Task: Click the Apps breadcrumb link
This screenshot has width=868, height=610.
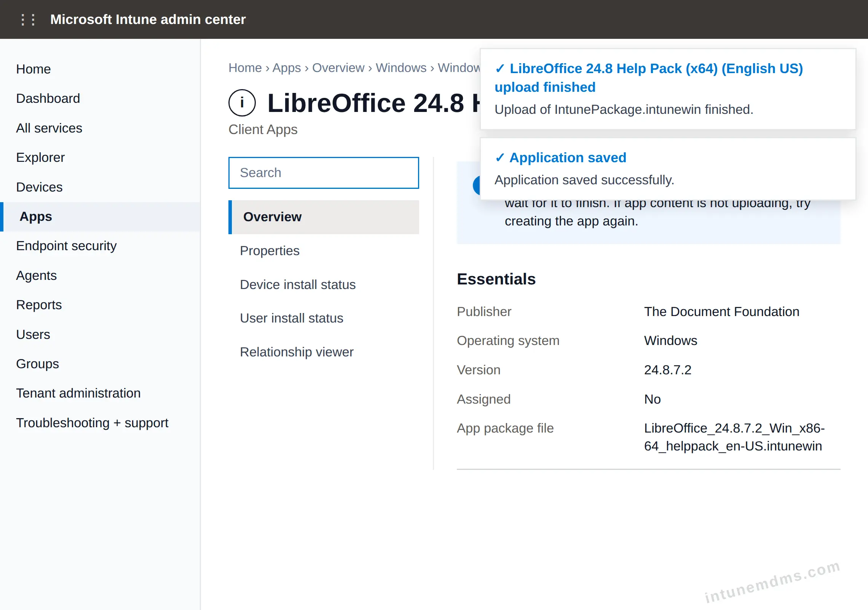Action: (x=287, y=68)
